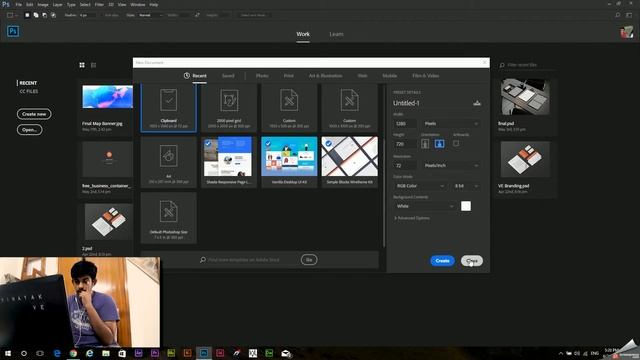Click the white background color swatch

466,206
